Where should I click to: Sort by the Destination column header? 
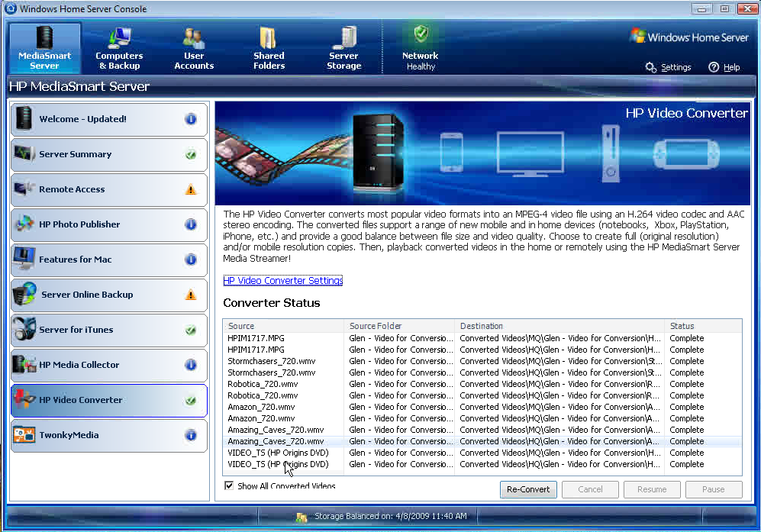559,326
